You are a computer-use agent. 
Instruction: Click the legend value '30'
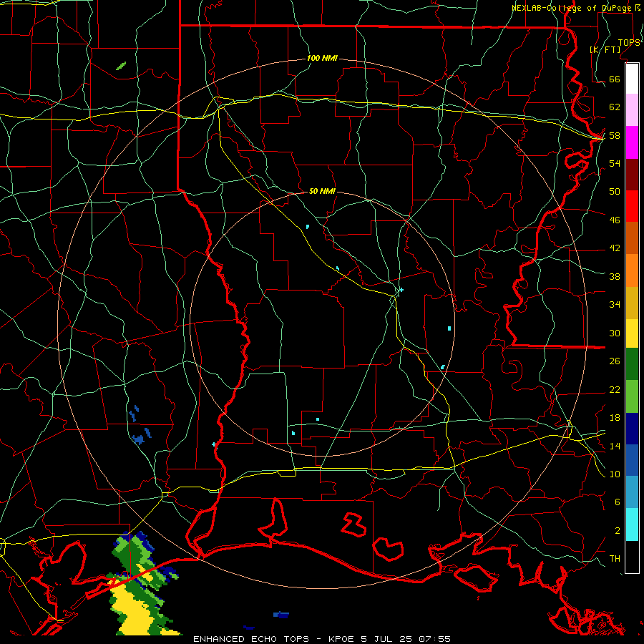pyautogui.click(x=615, y=333)
